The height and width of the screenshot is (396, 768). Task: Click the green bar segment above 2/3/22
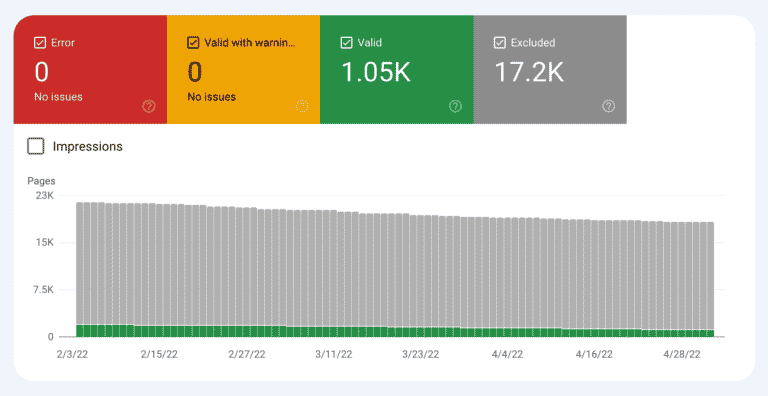[x=79, y=331]
